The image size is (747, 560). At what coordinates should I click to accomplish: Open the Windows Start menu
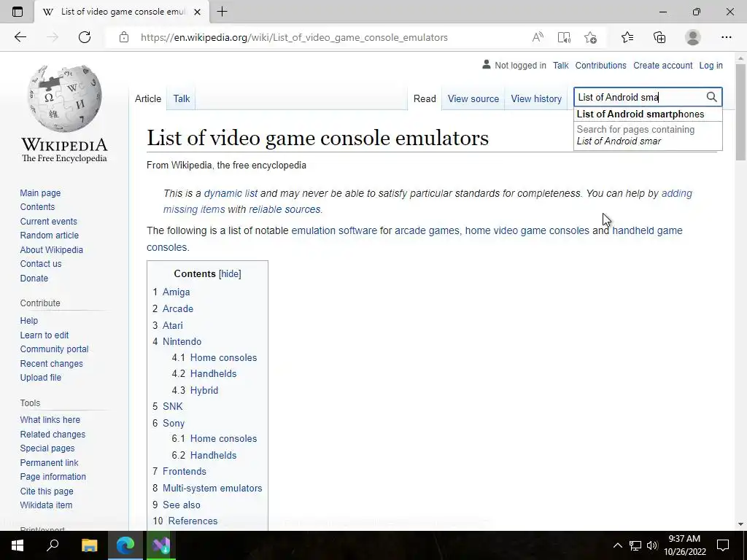click(18, 545)
